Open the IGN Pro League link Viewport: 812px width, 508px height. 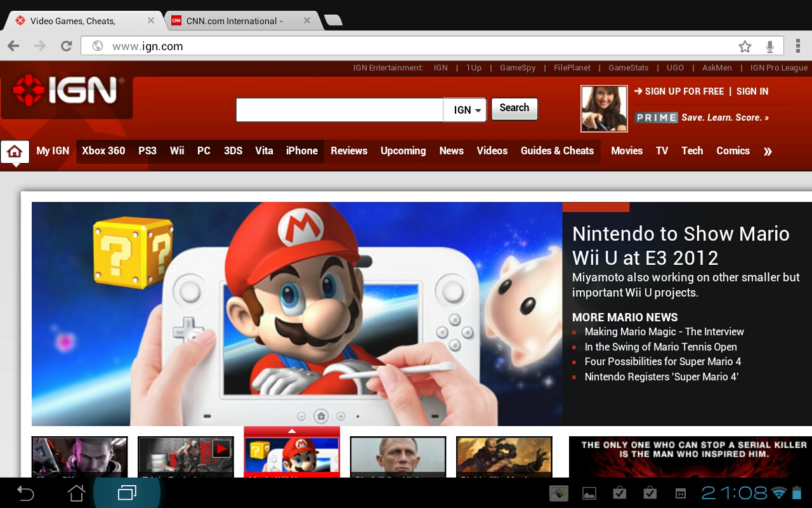tap(779, 68)
